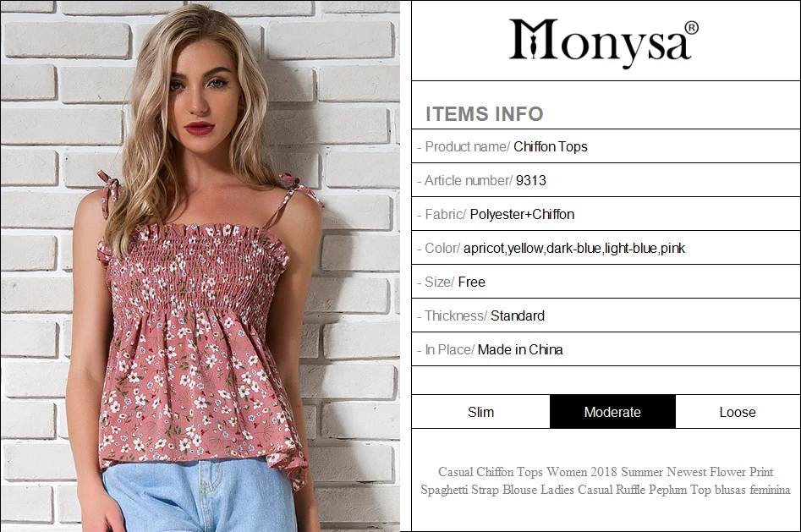Click the ITEMS INFO heading
Screen dimensions: 801x532
(485, 114)
